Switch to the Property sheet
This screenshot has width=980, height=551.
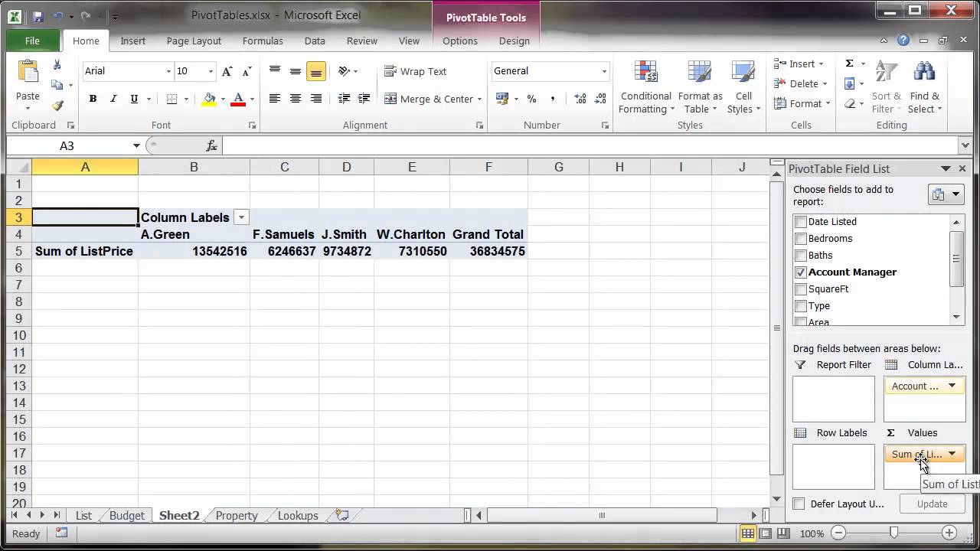click(x=237, y=515)
